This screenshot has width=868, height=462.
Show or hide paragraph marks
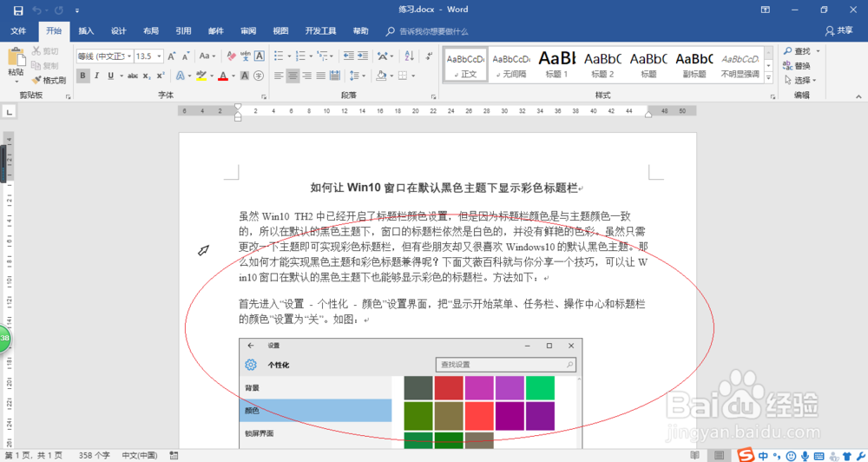[x=429, y=56]
